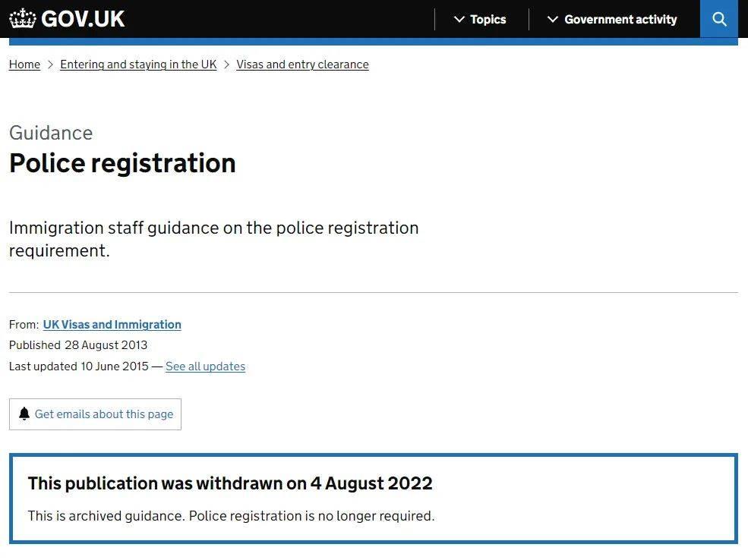Open Entering and staying in the UK breadcrumb
This screenshot has height=560, width=748.
(138, 64)
